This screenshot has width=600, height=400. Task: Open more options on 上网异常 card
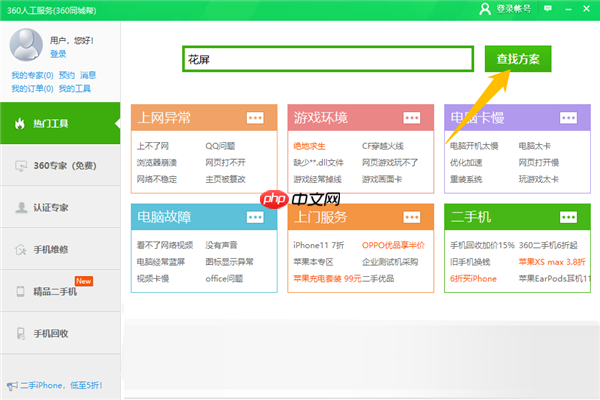tap(255, 118)
